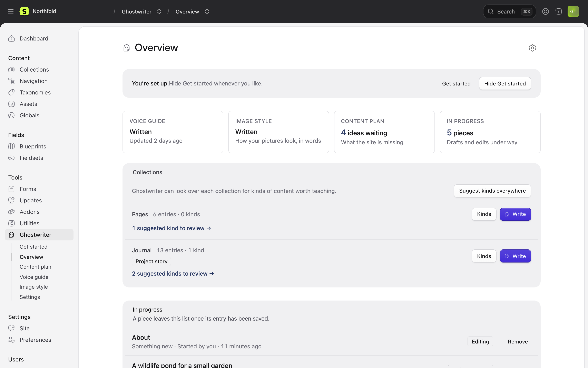The image size is (588, 368).
Task: Click the Hide Get started button
Action: click(x=505, y=83)
